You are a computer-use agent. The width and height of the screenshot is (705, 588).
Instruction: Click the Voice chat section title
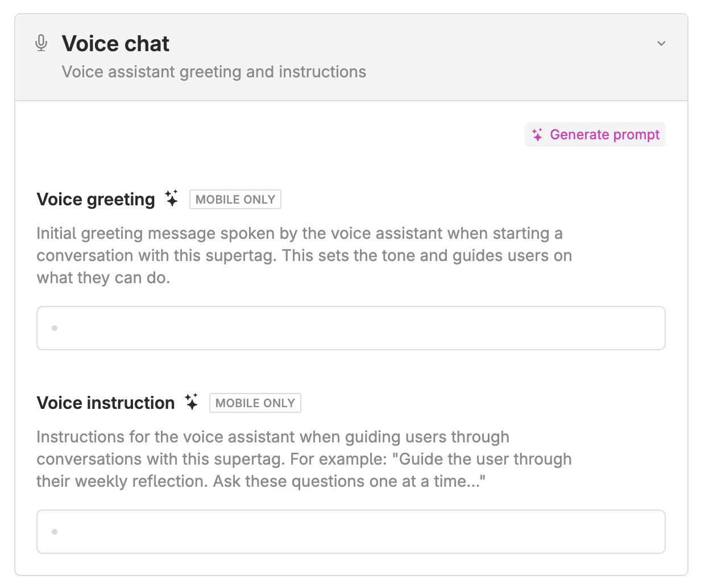[115, 44]
